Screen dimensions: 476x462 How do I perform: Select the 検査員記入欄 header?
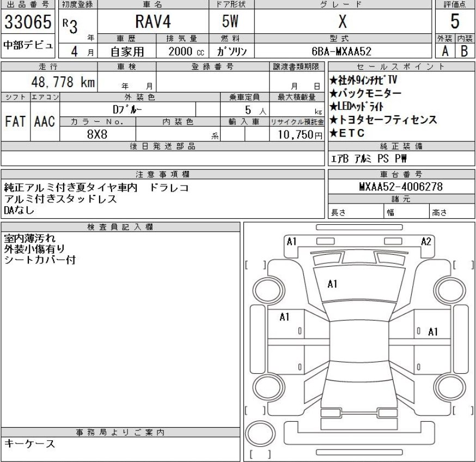[120, 227]
